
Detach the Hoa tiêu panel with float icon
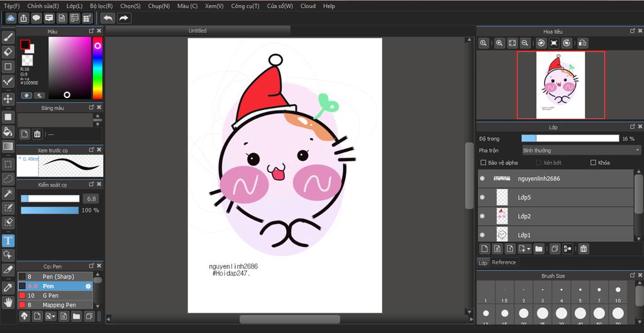633,31
